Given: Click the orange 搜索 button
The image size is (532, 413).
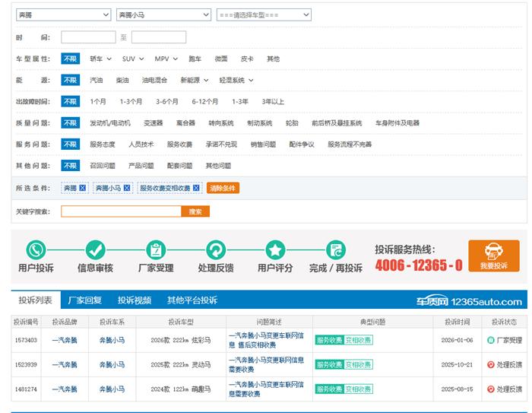Looking at the screenshot, I should tap(195, 211).
